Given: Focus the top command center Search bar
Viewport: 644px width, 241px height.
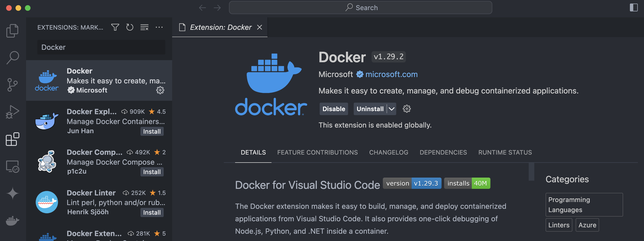Looking at the screenshot, I should coord(361,8).
